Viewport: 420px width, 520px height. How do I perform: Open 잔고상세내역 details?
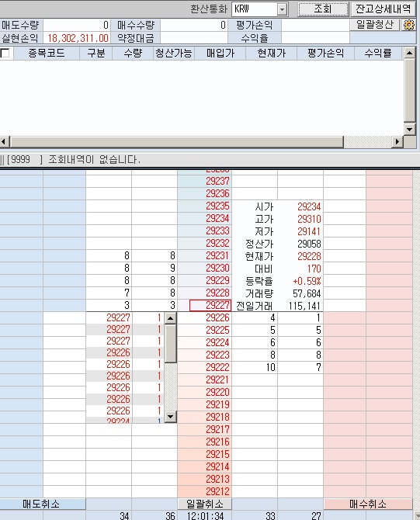(x=384, y=9)
